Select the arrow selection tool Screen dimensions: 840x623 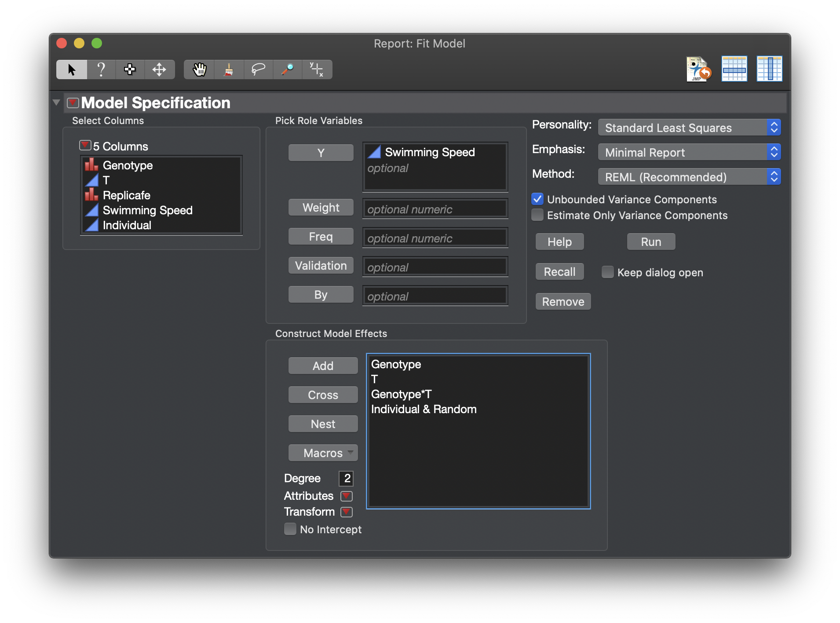click(71, 69)
